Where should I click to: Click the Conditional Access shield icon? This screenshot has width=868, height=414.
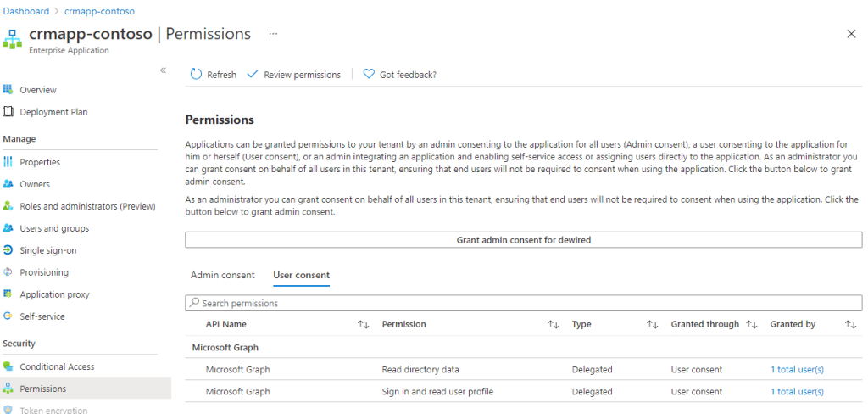point(8,366)
